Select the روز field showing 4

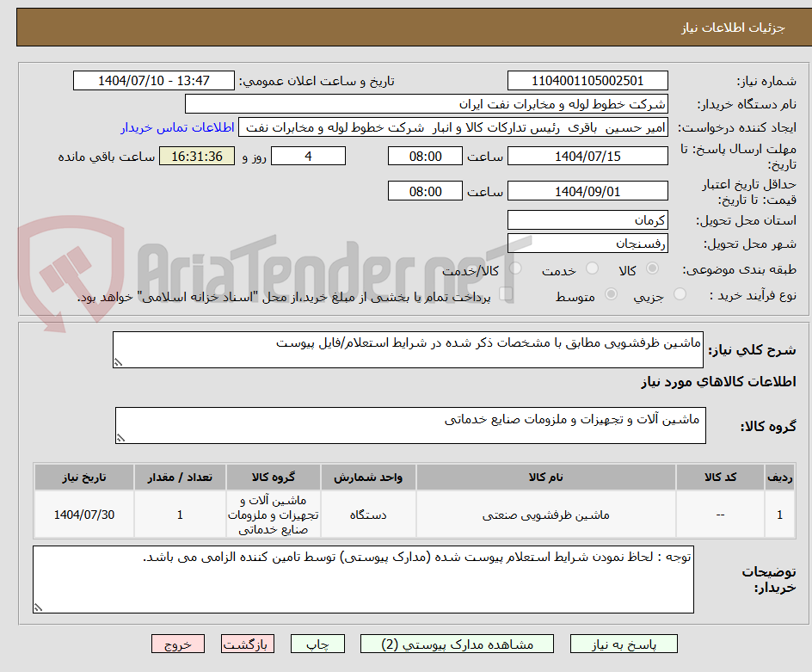(x=308, y=156)
